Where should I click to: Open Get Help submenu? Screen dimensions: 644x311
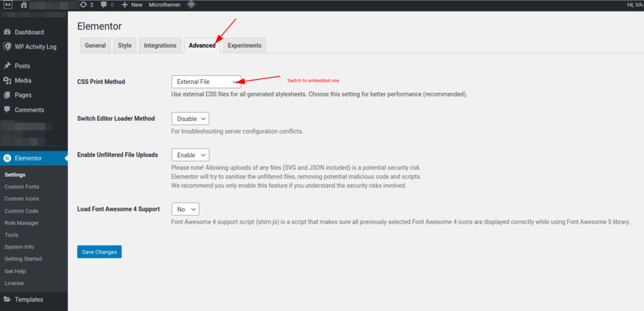pyautogui.click(x=15, y=271)
